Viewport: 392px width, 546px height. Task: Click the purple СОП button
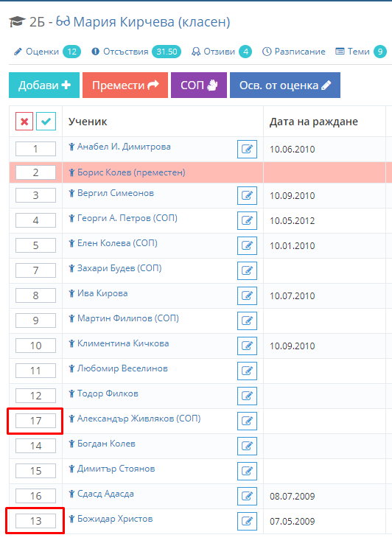(199, 85)
